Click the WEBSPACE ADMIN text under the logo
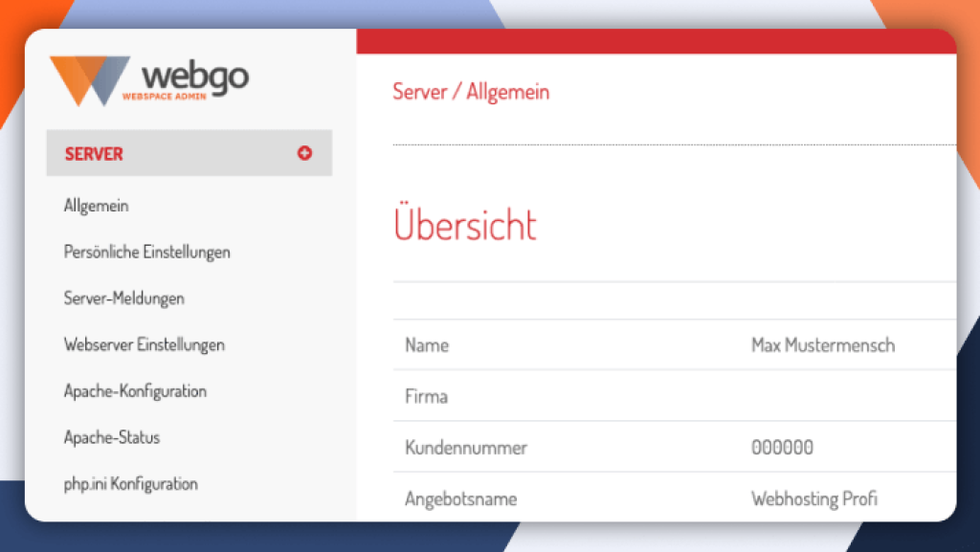The height and width of the screenshot is (552, 980). (165, 96)
